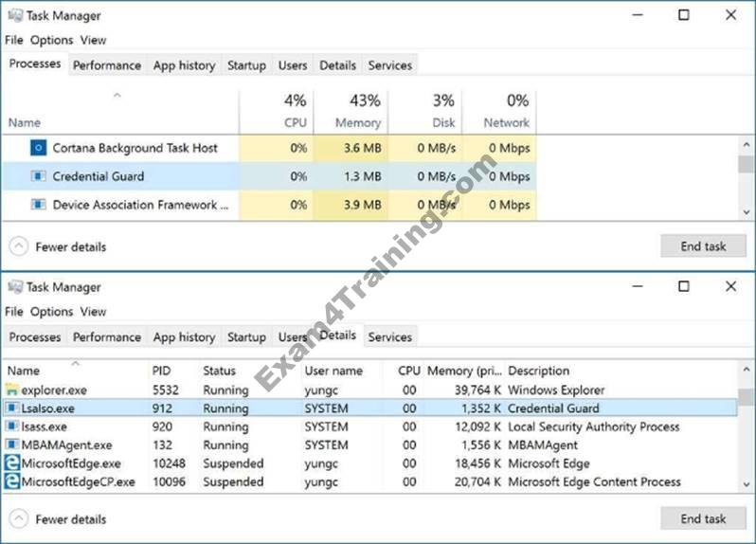Click the MicrosoftEdge.exe Edge icon

coord(11,463)
